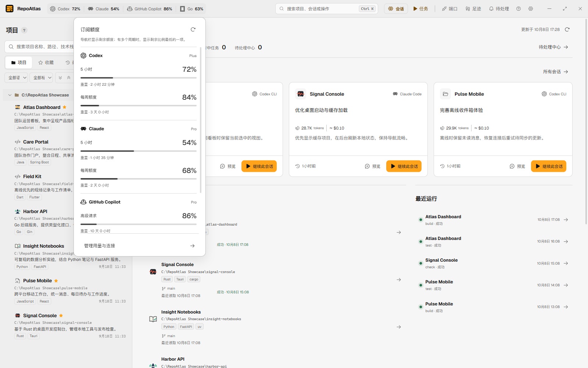Click the Codex 5 小时 usage bar
This screenshot has height=368, width=588.
139,78
